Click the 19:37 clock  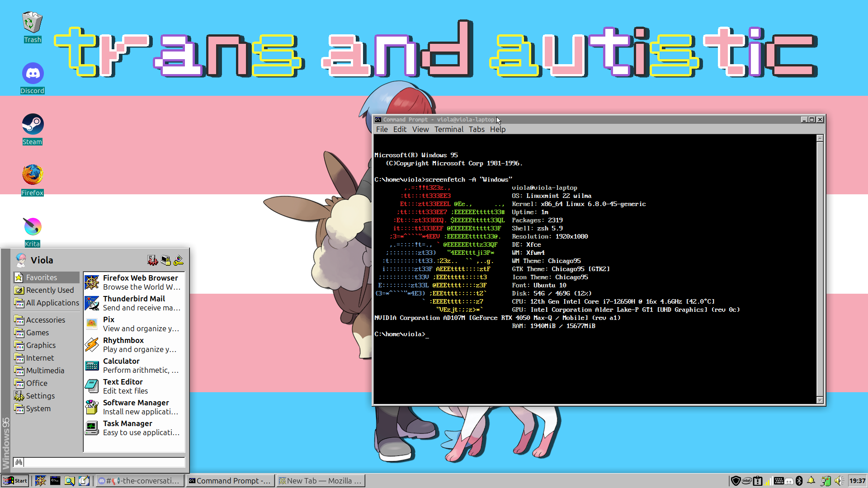pos(857,481)
